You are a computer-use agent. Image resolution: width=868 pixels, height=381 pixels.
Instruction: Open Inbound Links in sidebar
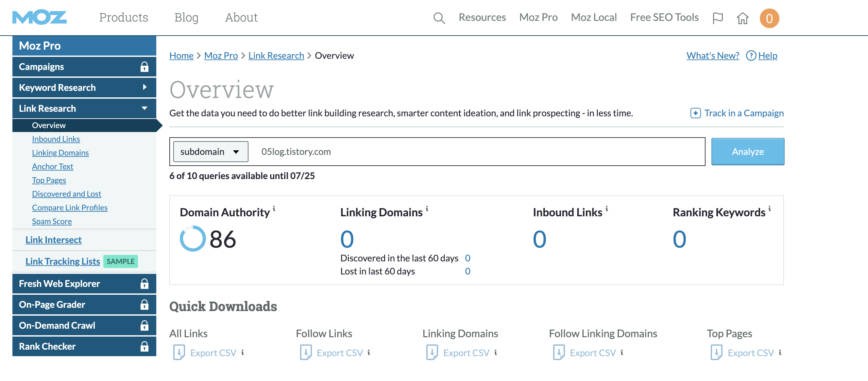coord(56,139)
